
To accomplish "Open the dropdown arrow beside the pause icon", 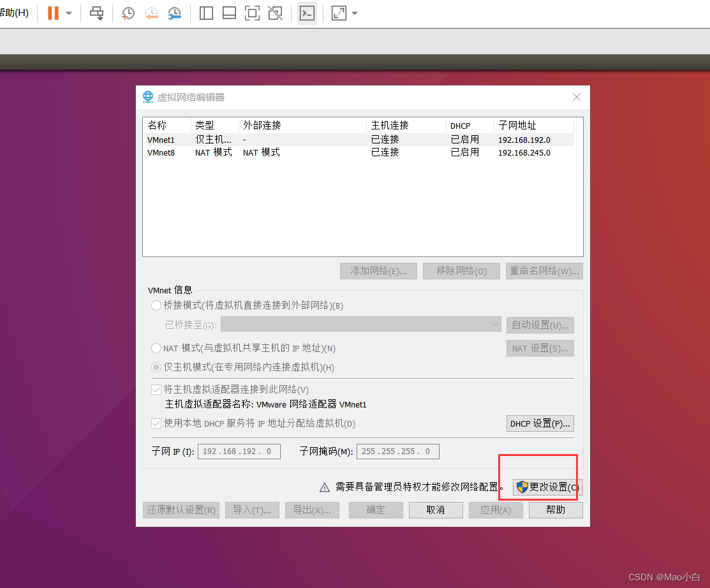I will (69, 13).
